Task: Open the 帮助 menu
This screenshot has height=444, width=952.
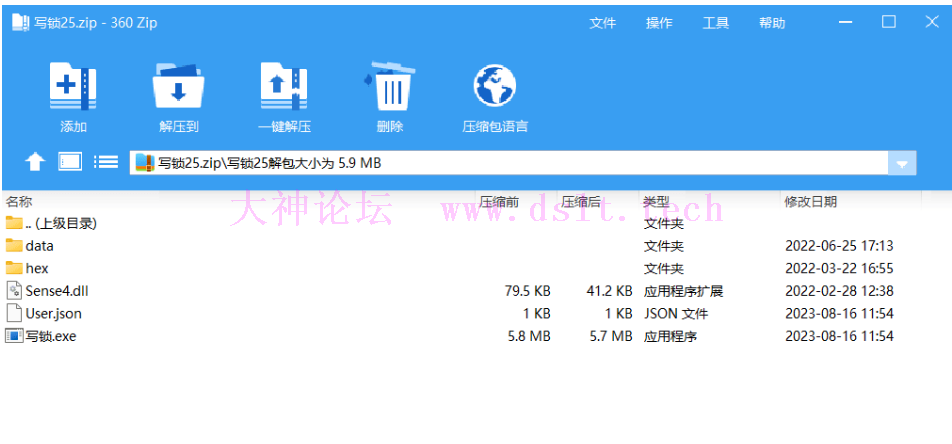Action: tap(772, 23)
